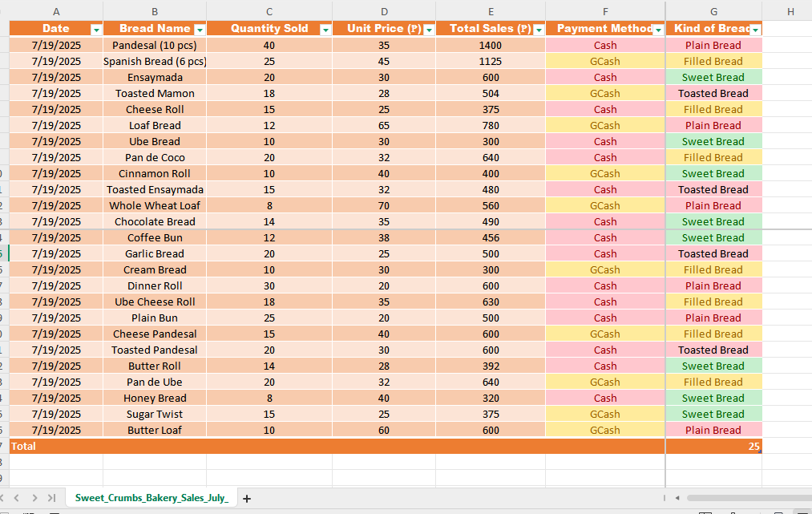Select the 'Date' header cell

56,29
